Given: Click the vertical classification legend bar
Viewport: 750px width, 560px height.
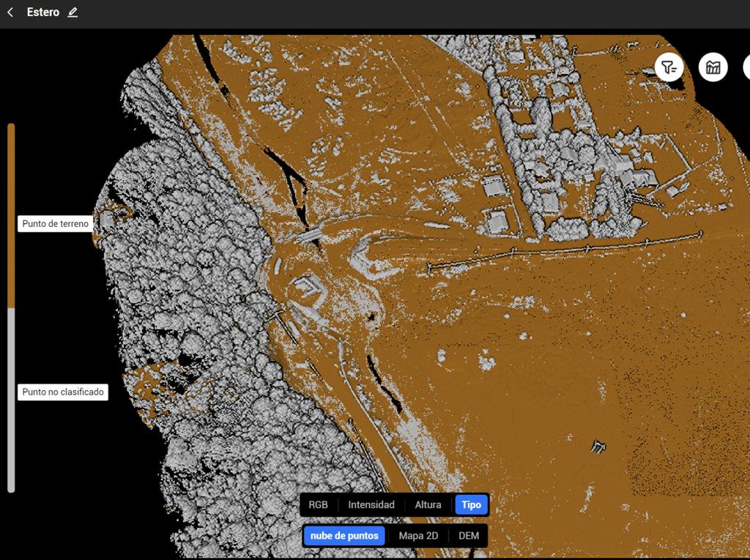Looking at the screenshot, I should click(x=11, y=307).
